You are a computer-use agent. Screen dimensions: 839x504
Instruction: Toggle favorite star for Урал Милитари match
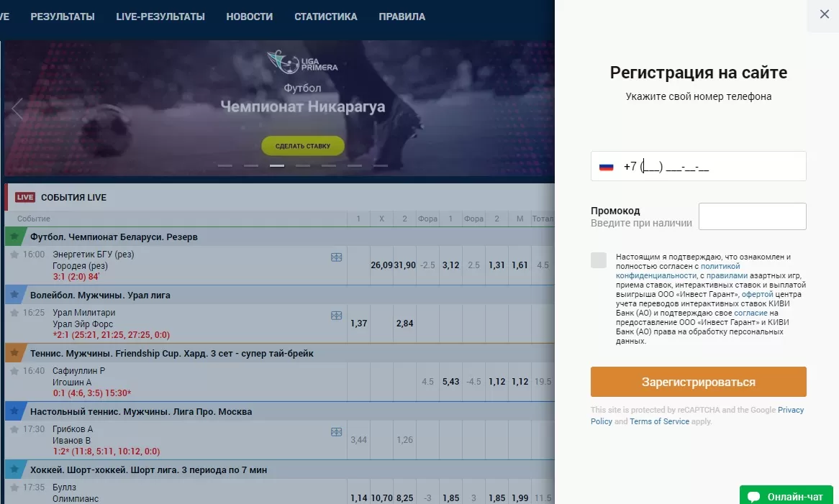pos(14,313)
